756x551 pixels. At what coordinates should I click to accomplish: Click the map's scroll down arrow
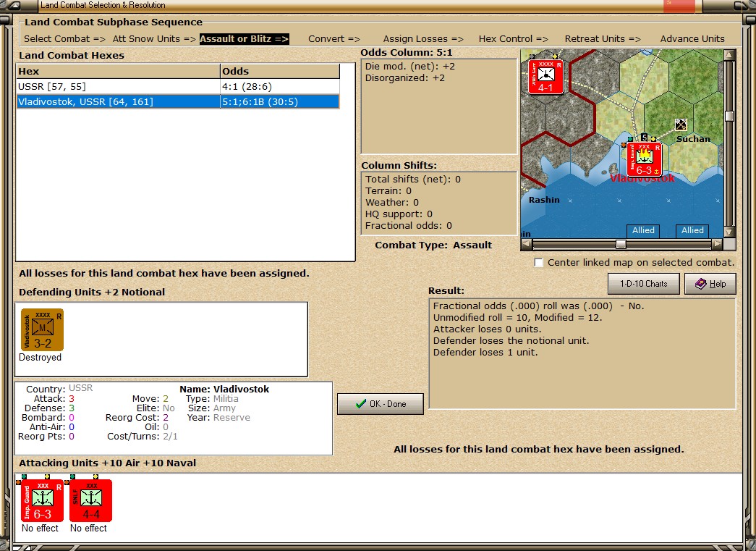click(729, 232)
